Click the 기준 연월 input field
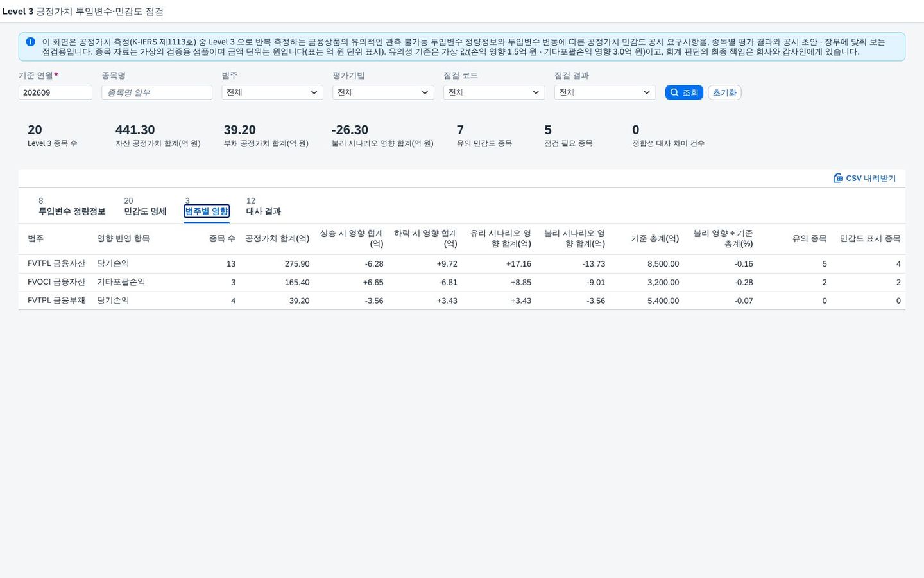 [x=55, y=92]
